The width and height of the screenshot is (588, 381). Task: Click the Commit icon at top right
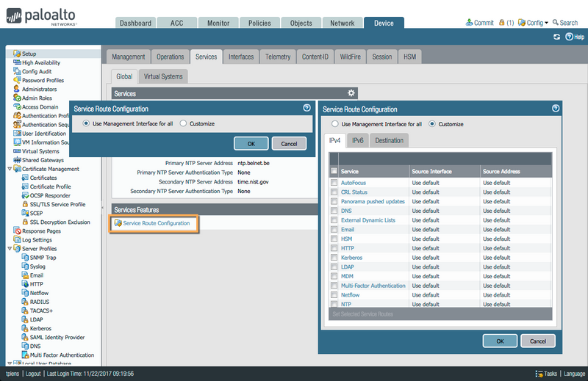click(x=469, y=23)
